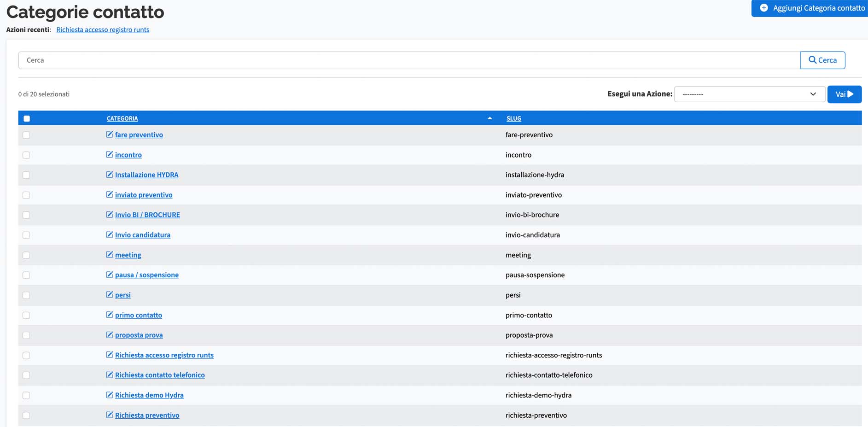Select the Invio candidatura row checkbox

click(x=26, y=235)
